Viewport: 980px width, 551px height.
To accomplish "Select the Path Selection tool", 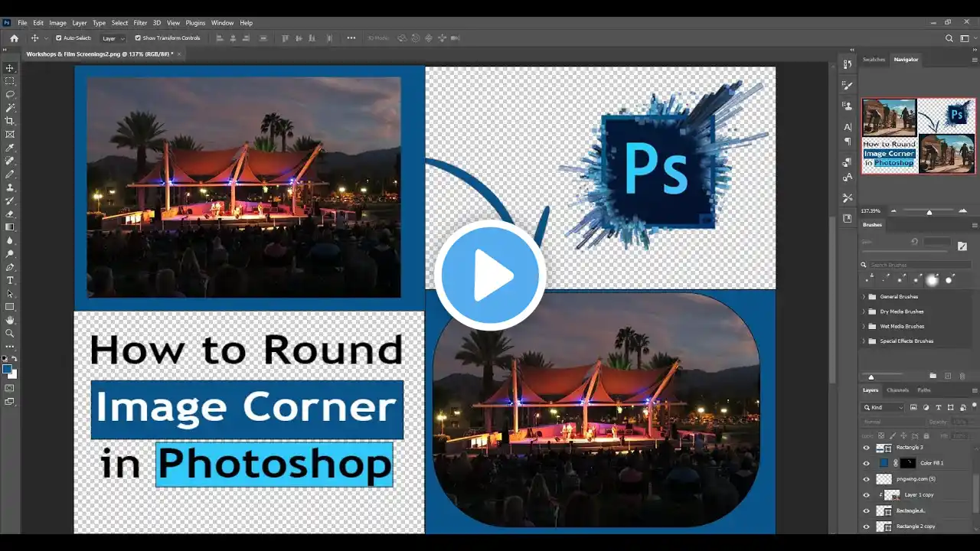I will pos(10,294).
